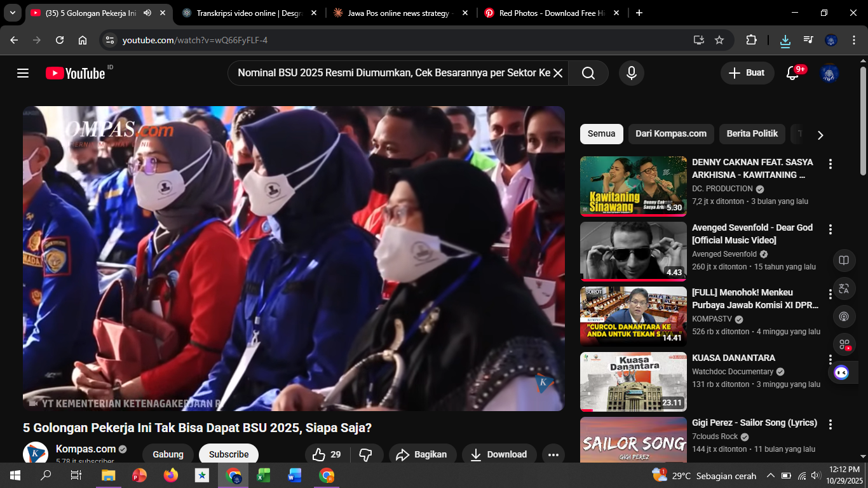
Task: Open the YouTube account avatar menu
Action: (830, 73)
